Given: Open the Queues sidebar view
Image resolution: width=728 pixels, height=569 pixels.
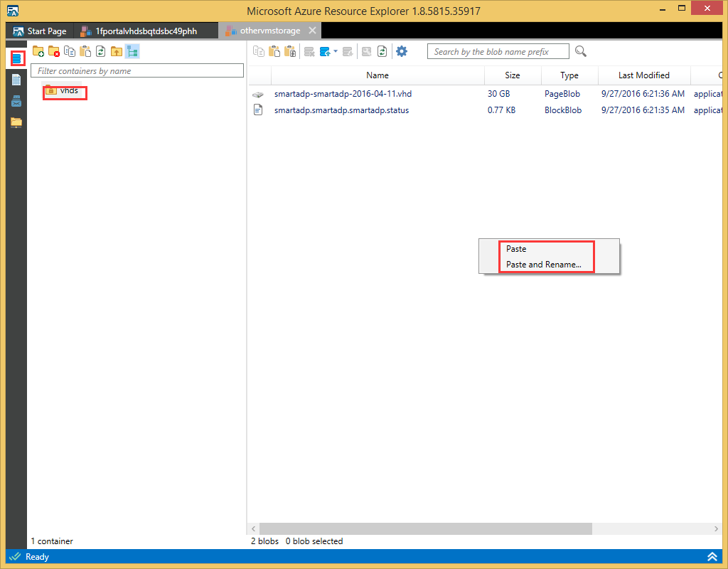Looking at the screenshot, I should pos(16,101).
